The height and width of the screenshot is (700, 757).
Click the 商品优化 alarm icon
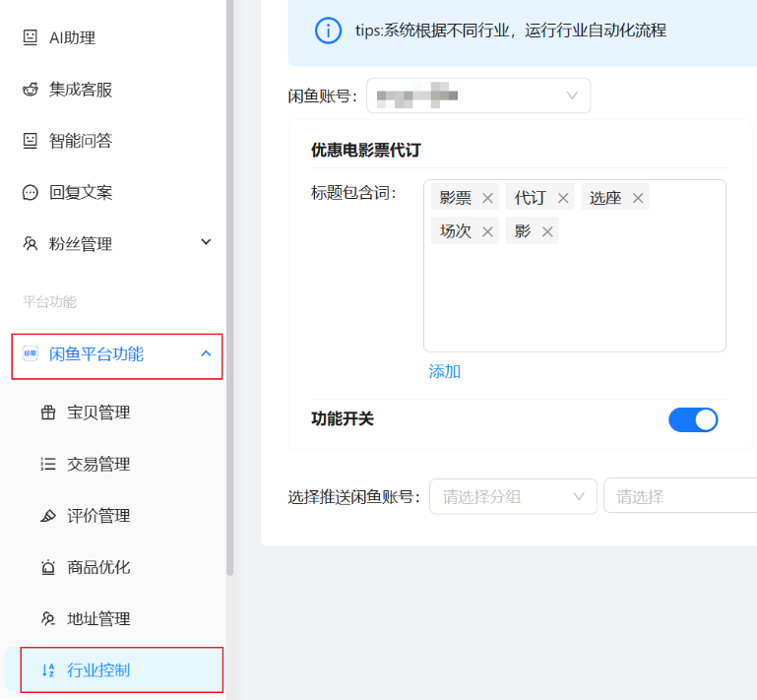point(48,567)
